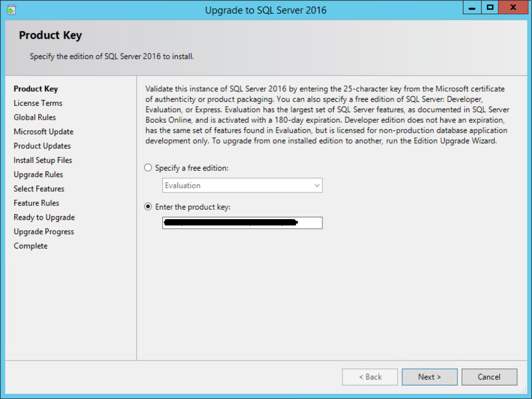Close the Upgrade to SQL Server window
The height and width of the screenshot is (399, 532).
click(513, 7)
